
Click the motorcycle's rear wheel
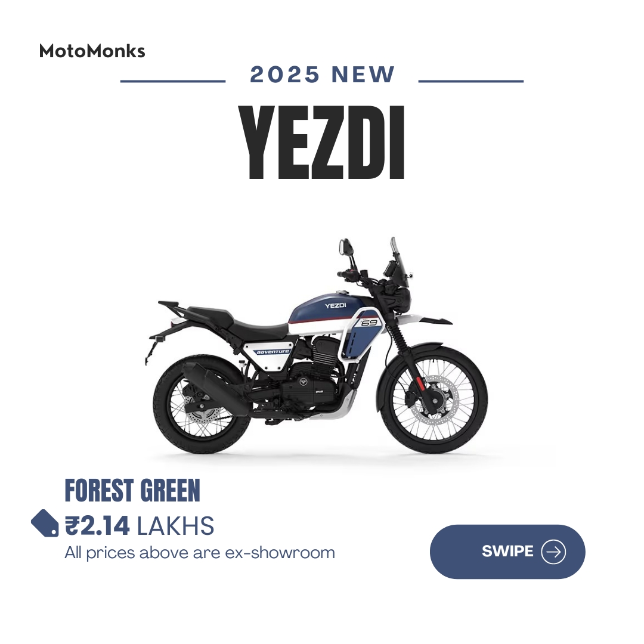pos(202,404)
